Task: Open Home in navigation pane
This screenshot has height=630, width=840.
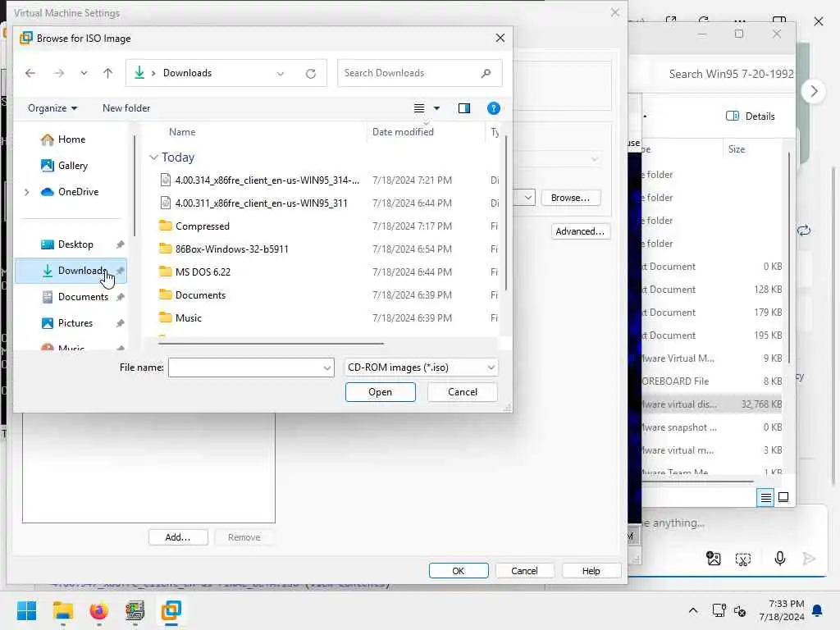Action: click(x=71, y=139)
